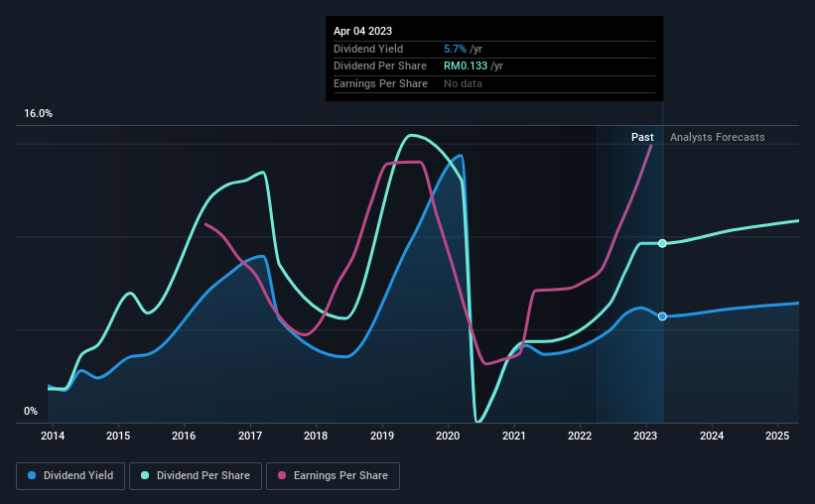815x504 pixels.
Task: Click the 2018 x-axis label
Action: click(x=316, y=436)
